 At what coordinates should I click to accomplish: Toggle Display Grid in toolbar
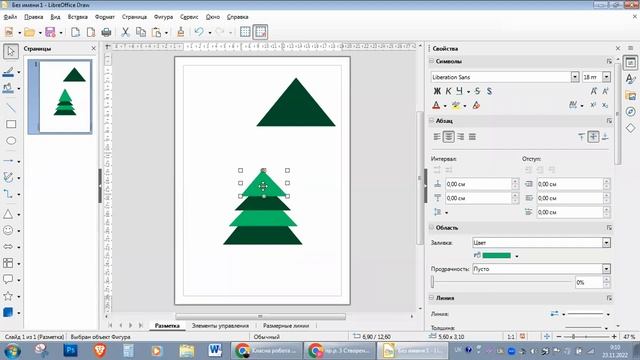point(245,32)
